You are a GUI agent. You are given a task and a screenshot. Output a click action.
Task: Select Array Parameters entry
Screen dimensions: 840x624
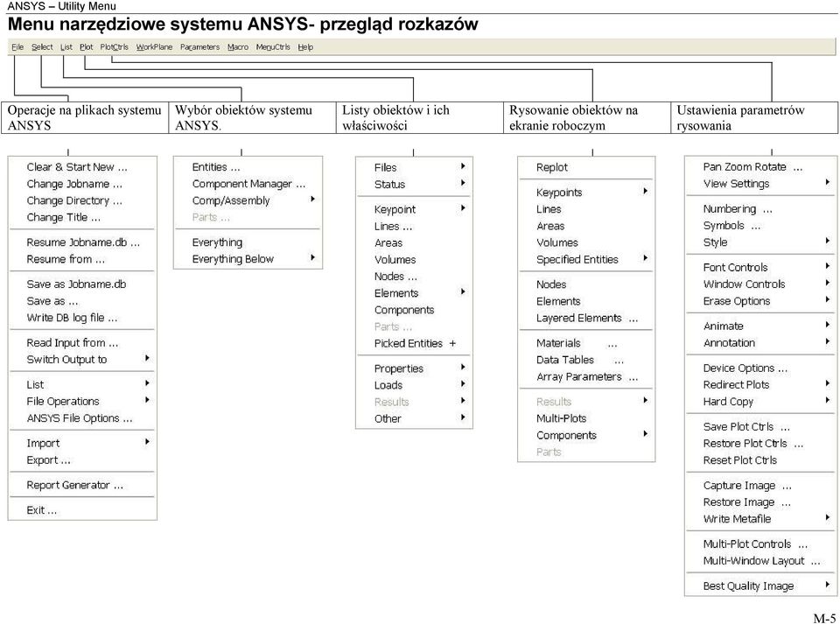pyautogui.click(x=586, y=376)
